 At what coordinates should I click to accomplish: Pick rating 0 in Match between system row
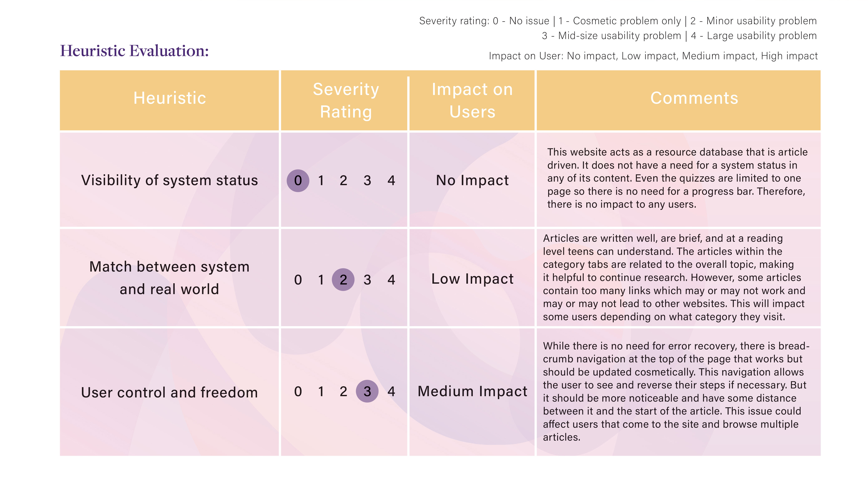298,280
